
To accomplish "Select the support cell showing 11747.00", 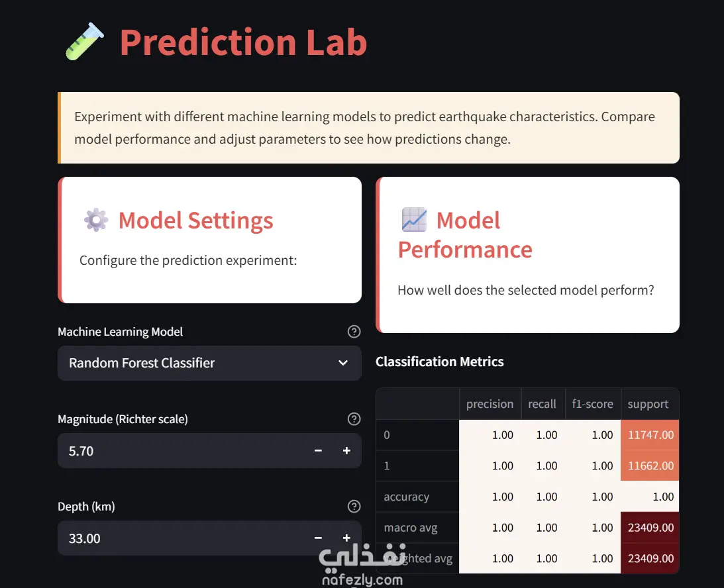I will tap(650, 435).
